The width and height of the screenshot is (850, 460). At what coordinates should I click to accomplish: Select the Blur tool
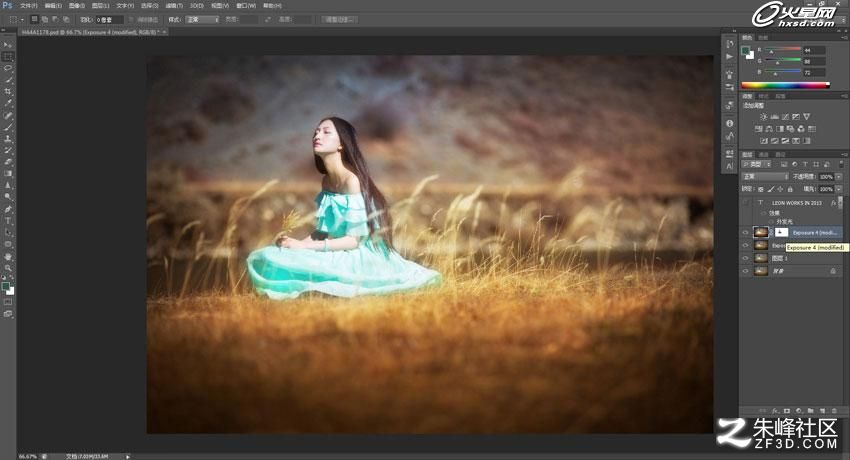coord(8,184)
